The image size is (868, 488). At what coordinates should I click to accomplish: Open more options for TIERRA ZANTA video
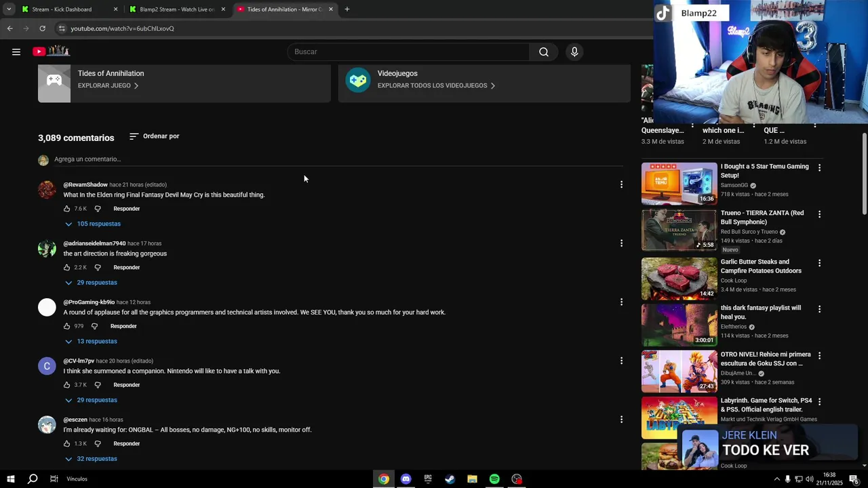[819, 214]
